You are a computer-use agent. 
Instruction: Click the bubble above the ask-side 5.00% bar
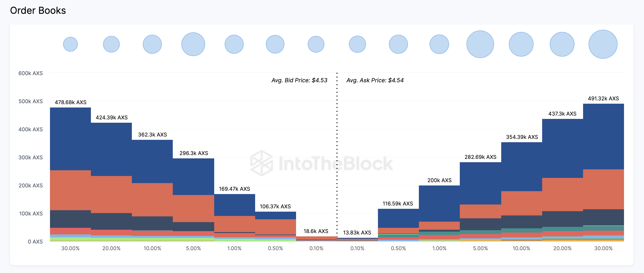click(480, 44)
